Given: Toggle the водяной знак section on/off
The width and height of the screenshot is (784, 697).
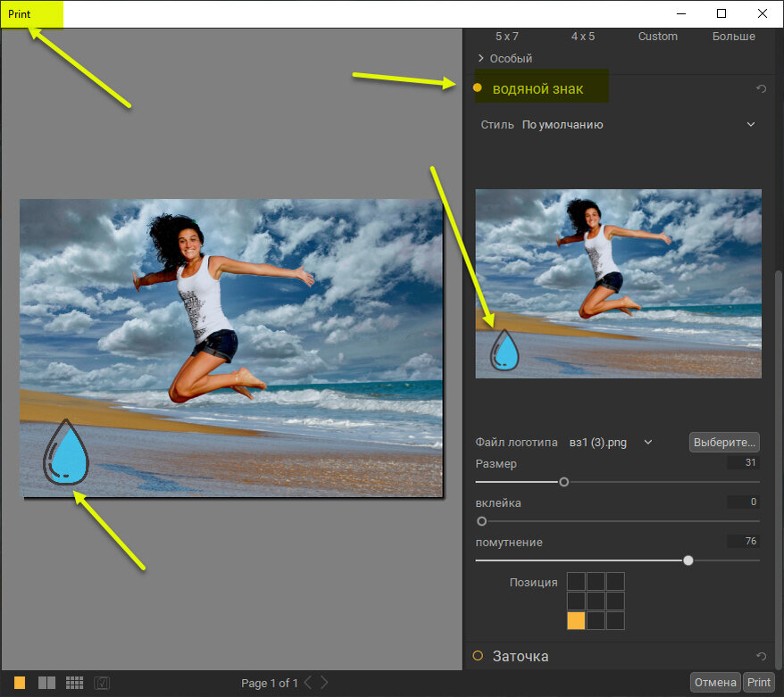Looking at the screenshot, I should click(x=478, y=88).
